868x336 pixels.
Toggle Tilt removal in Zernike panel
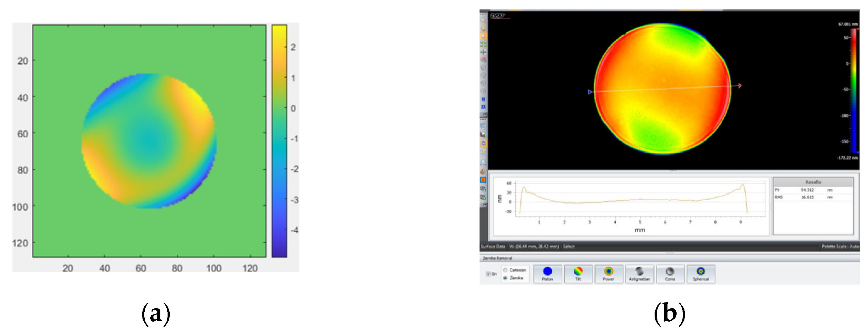pos(578,274)
